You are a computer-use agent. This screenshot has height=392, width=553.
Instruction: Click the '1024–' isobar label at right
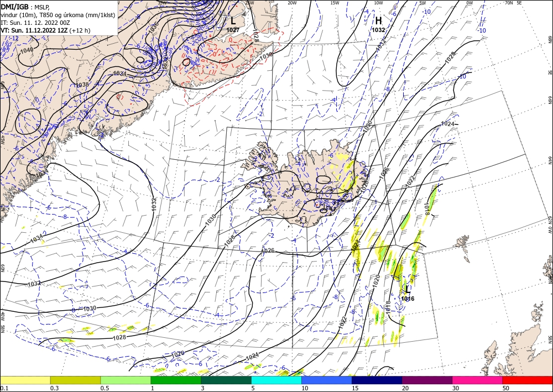pyautogui.click(x=450, y=124)
